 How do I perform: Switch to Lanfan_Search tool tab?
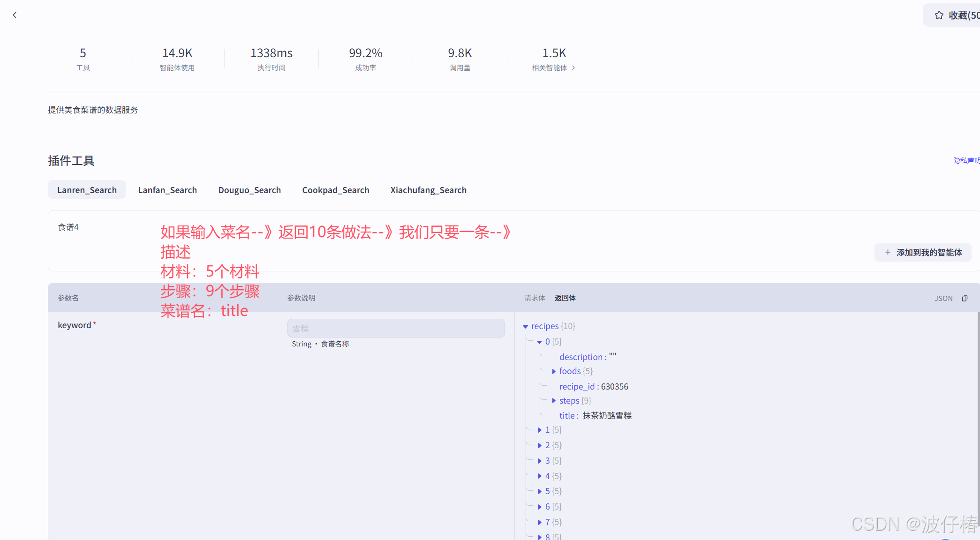click(167, 190)
